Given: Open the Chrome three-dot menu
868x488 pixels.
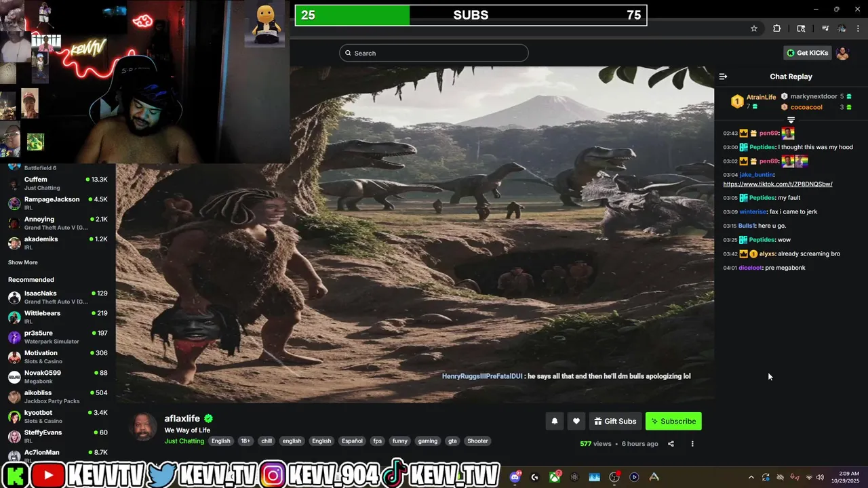Looking at the screenshot, I should pyautogui.click(x=859, y=28).
